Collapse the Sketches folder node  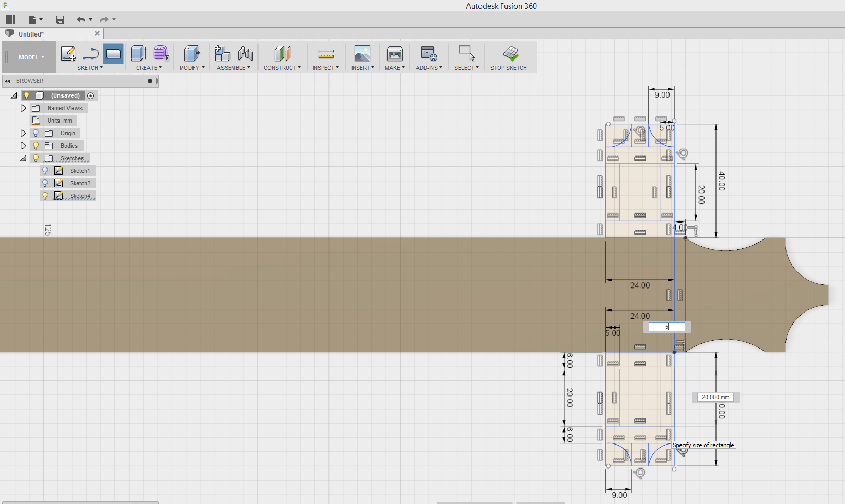[23, 158]
